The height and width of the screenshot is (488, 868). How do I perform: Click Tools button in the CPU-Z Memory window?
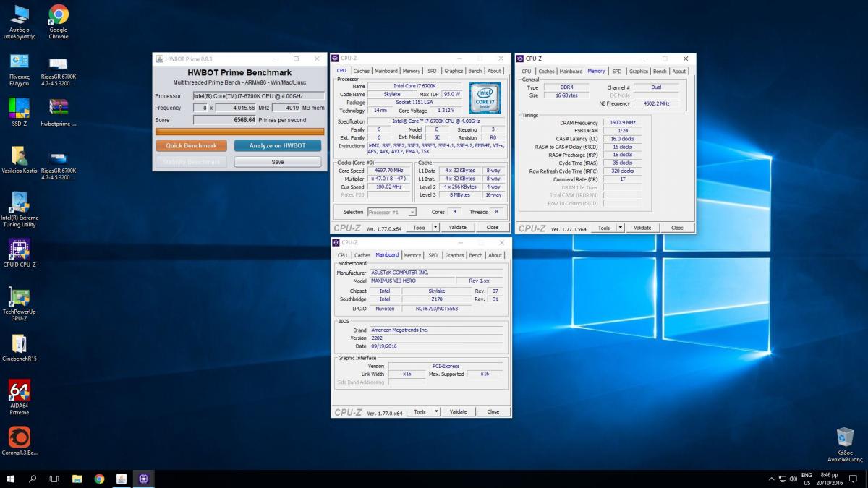(x=603, y=228)
